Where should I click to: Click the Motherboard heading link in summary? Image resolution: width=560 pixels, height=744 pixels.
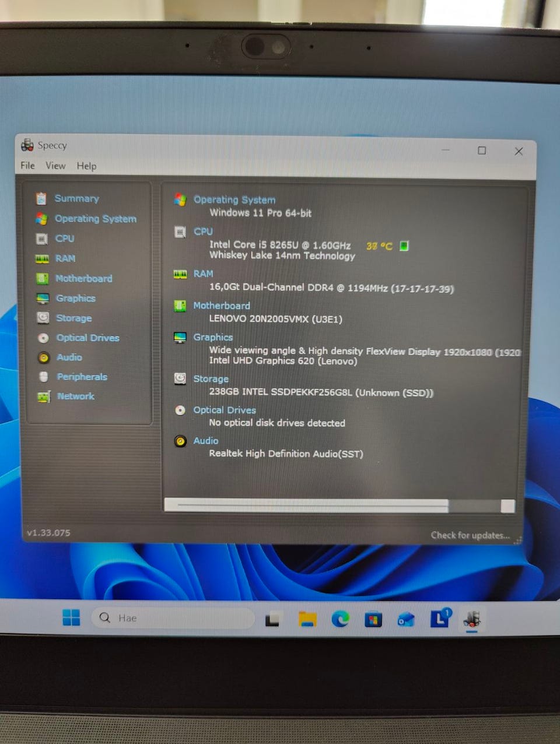(222, 306)
